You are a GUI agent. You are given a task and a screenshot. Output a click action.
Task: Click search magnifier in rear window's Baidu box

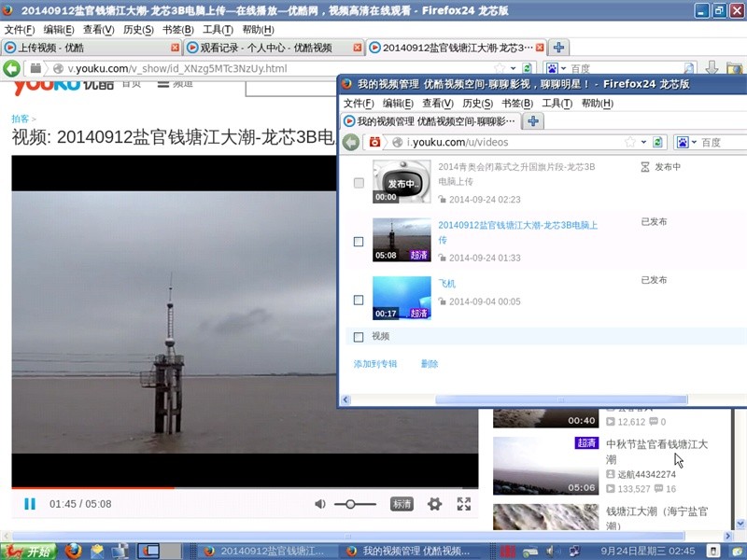[x=689, y=68]
